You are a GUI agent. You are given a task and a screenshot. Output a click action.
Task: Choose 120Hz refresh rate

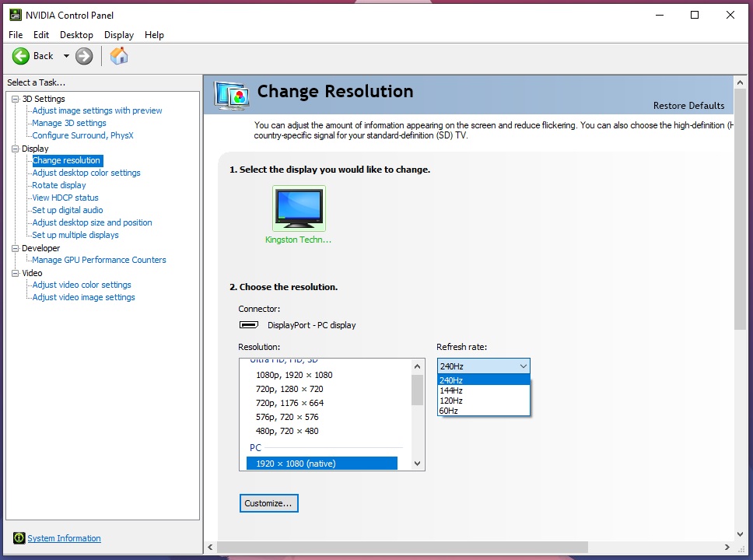484,401
